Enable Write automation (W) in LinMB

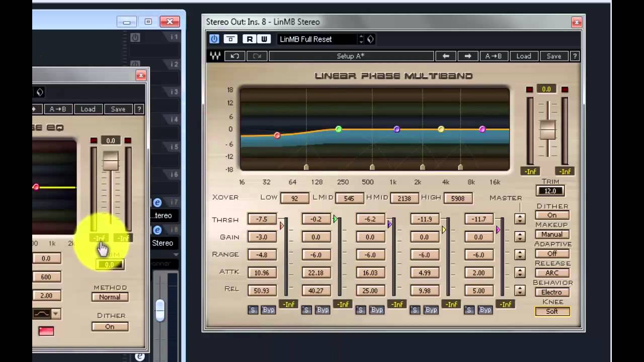[264, 39]
